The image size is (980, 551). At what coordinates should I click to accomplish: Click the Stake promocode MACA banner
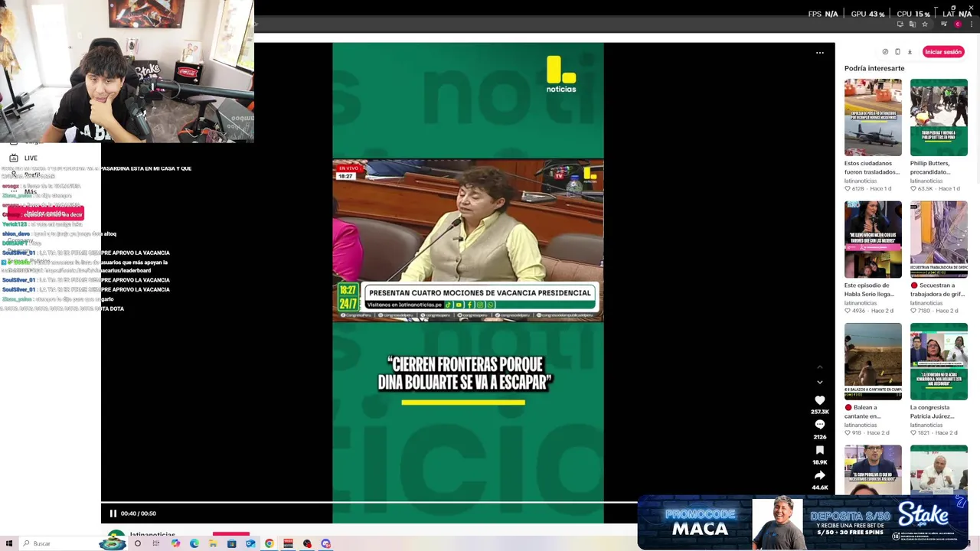[802, 523]
